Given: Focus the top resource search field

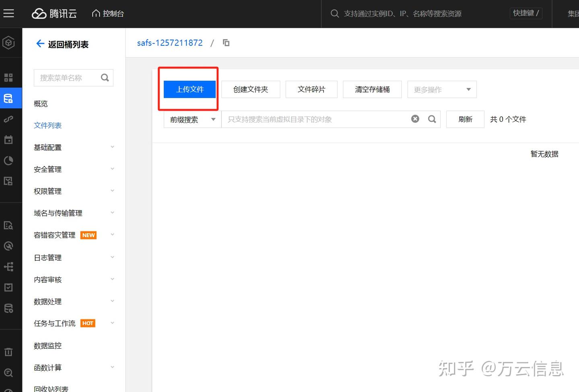Looking at the screenshot, I should pos(402,14).
